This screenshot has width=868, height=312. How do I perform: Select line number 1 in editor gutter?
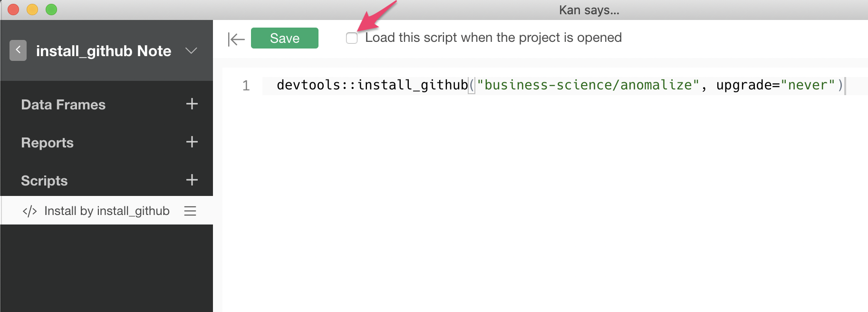coord(246,86)
